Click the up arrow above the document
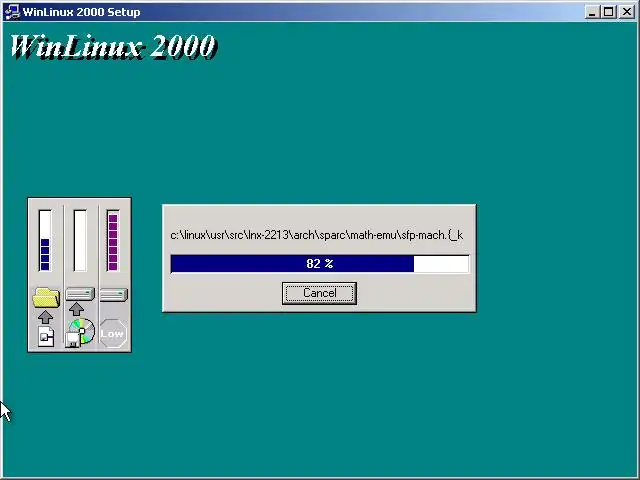Screen dimensions: 640x480 click(x=45, y=317)
